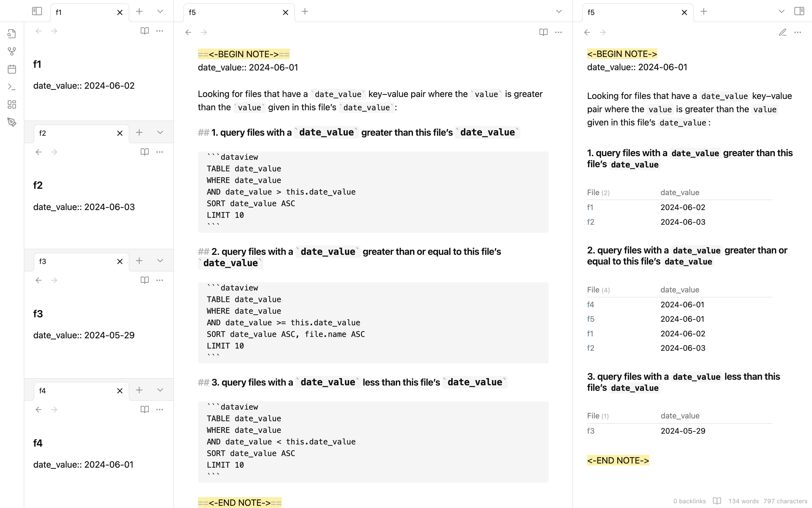This screenshot has height=508, width=812.
Task: Open canvas ribbon icon
Action: point(12,104)
